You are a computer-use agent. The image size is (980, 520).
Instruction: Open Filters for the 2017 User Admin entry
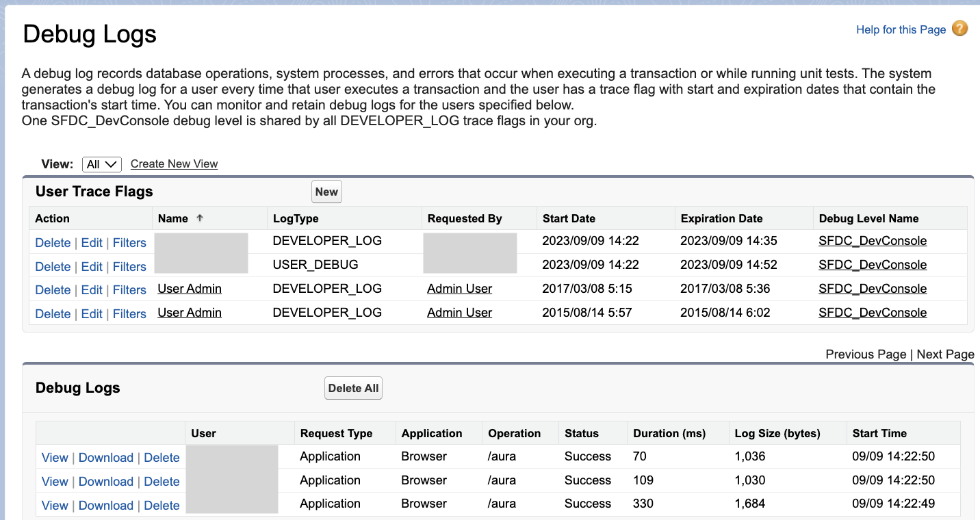coord(129,289)
